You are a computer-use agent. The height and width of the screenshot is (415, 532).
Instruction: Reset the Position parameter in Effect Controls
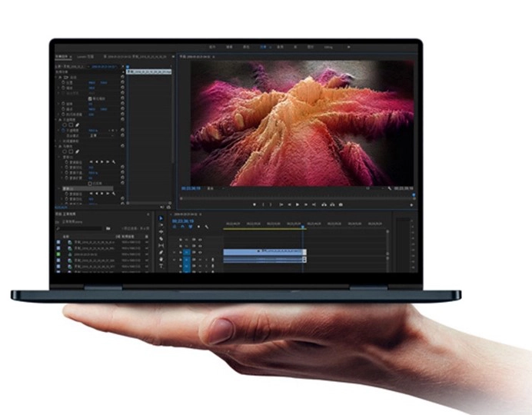(122, 82)
